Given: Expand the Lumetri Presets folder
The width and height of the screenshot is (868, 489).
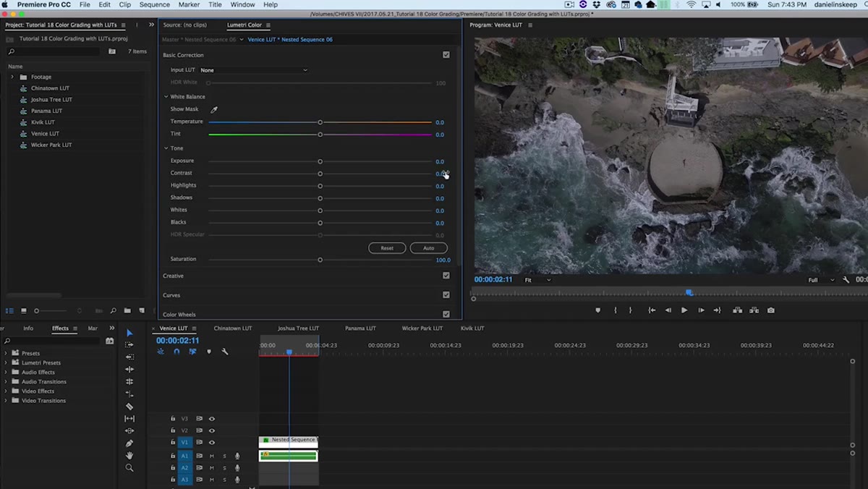Looking at the screenshot, I should pyautogui.click(x=6, y=363).
